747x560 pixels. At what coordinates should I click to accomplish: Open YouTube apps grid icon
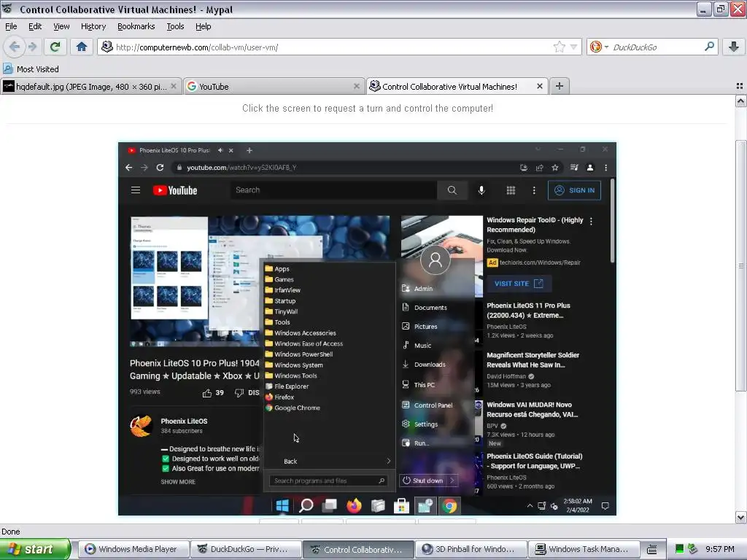(x=511, y=190)
